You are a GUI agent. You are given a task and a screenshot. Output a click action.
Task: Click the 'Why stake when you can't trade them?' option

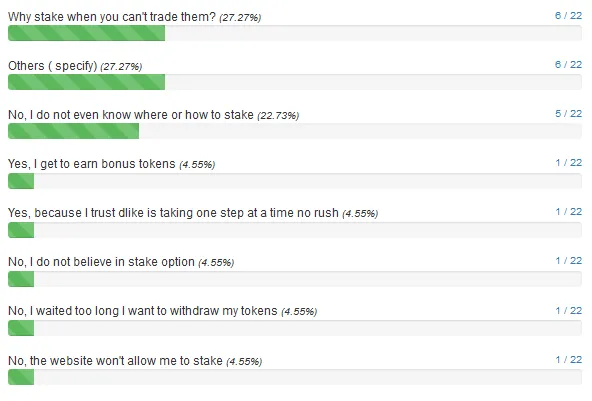[x=112, y=17]
